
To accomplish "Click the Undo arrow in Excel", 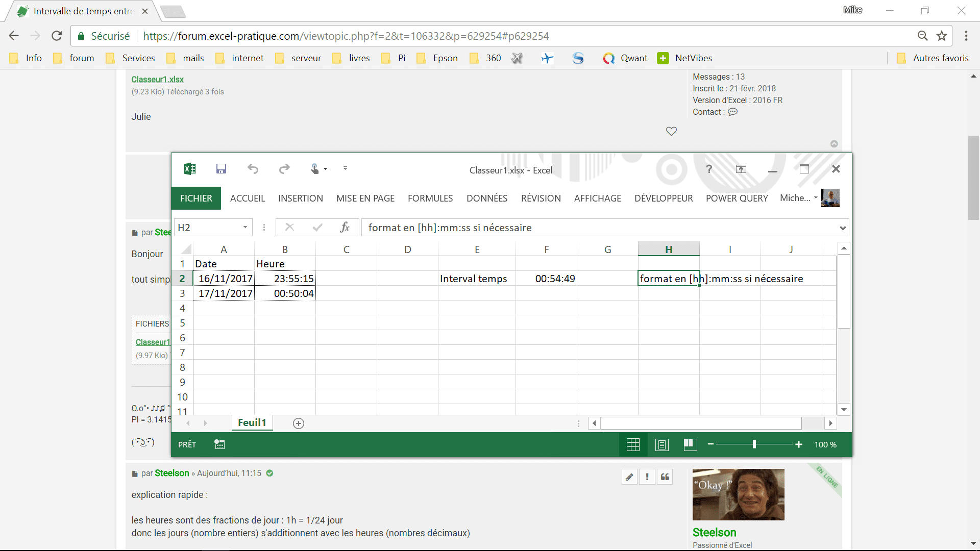I will click(253, 169).
